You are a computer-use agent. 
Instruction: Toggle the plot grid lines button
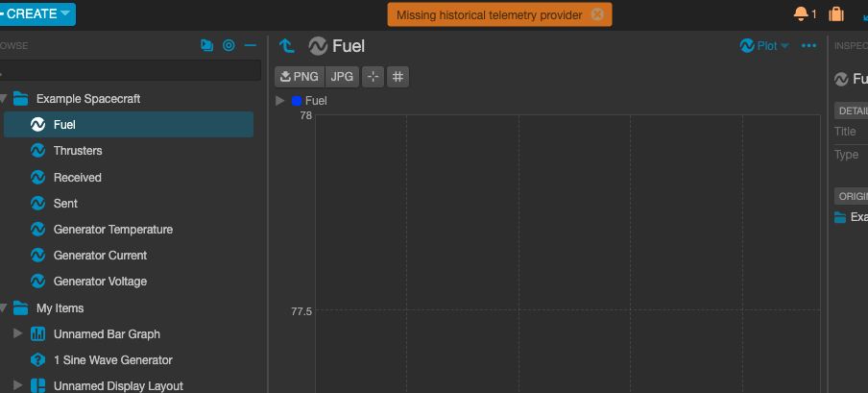[398, 77]
